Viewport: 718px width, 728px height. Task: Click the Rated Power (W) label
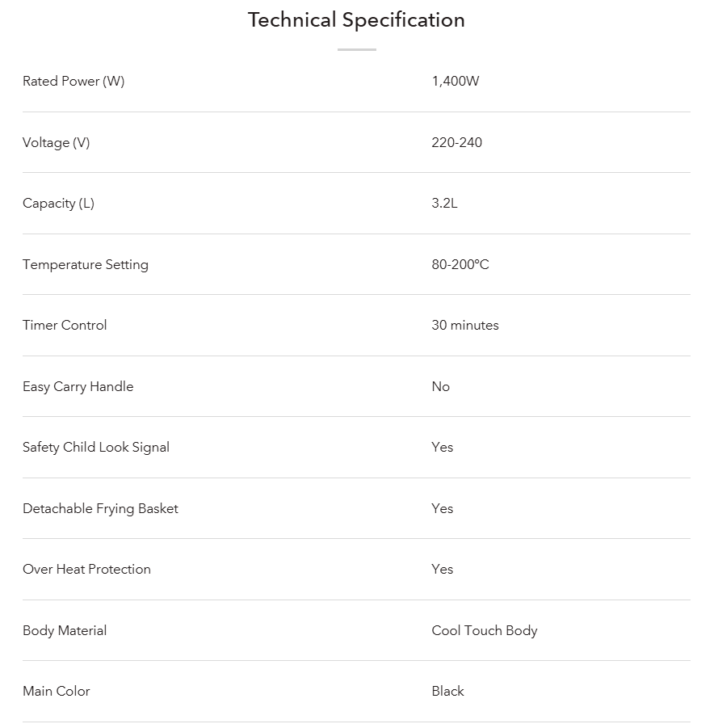(x=73, y=81)
